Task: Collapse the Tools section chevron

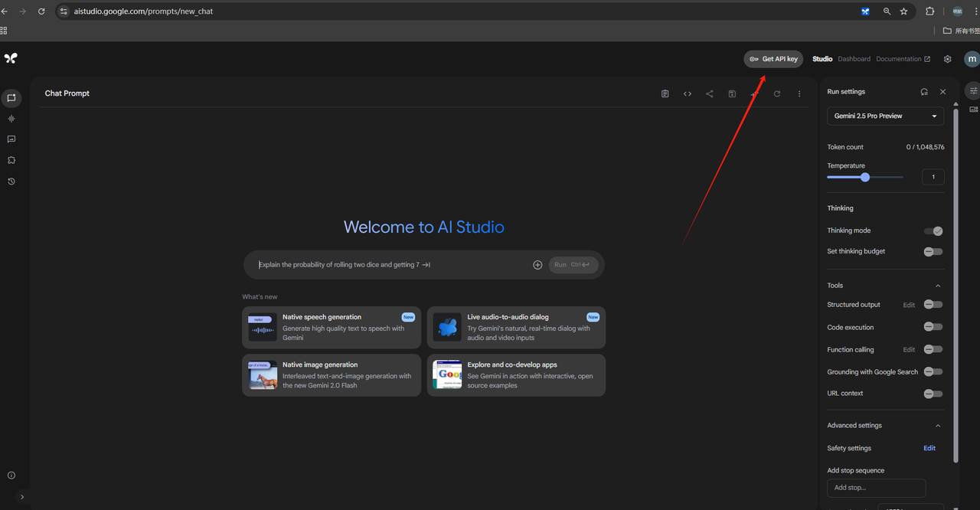Action: coord(938,286)
